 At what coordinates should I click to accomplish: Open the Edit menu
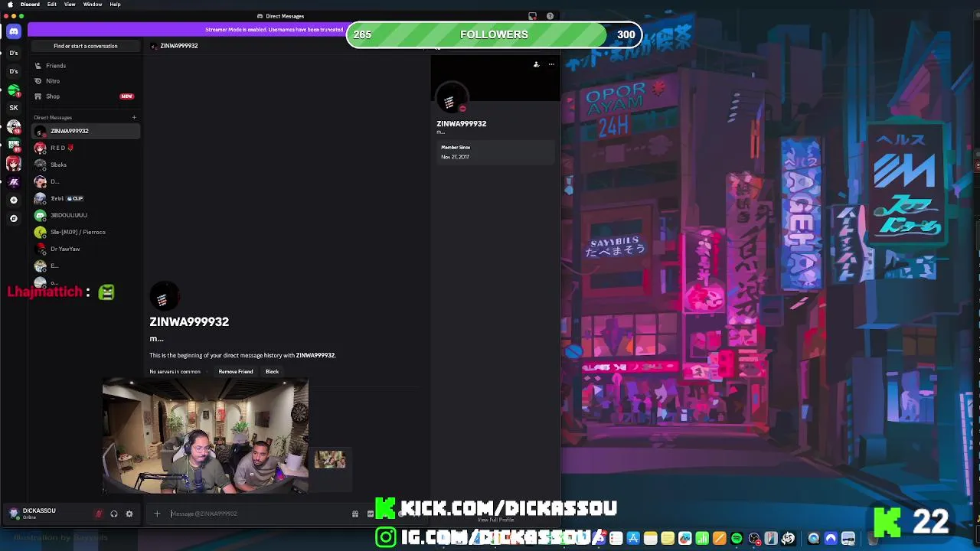(x=51, y=5)
